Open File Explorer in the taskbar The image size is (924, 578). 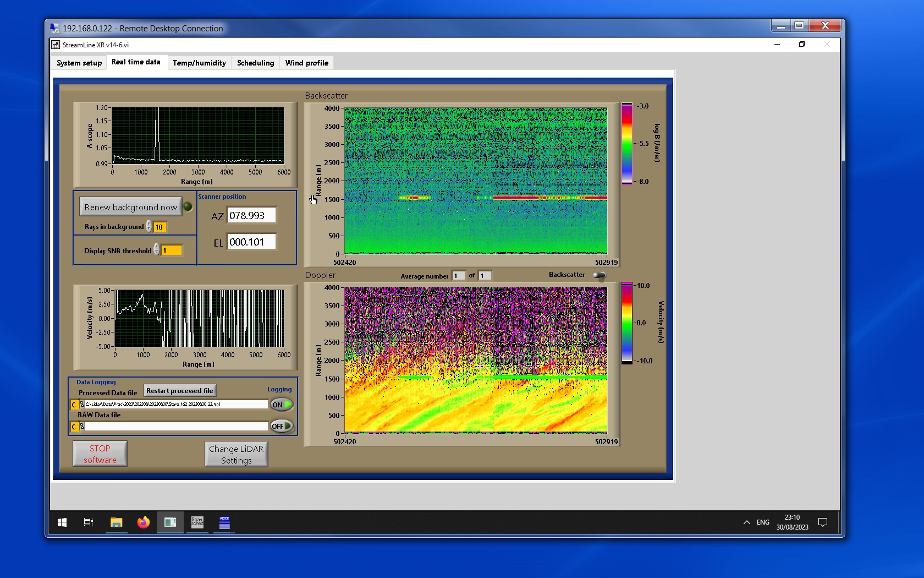116,522
